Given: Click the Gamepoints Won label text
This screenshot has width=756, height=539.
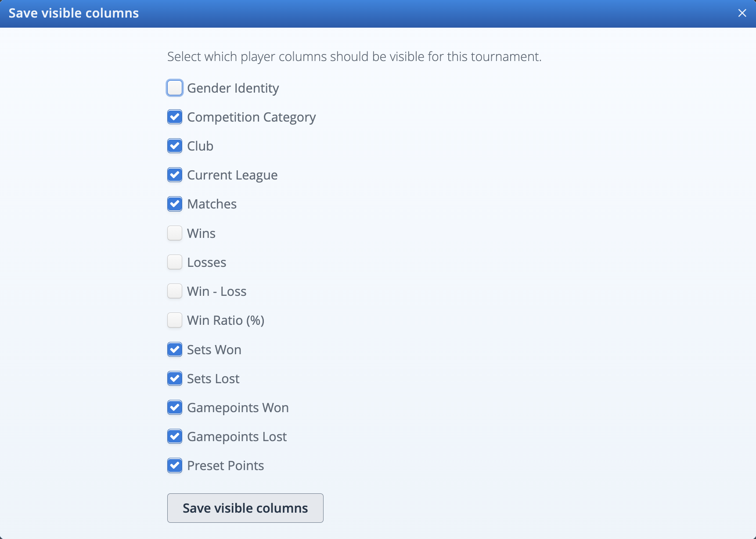Looking at the screenshot, I should coord(238,408).
